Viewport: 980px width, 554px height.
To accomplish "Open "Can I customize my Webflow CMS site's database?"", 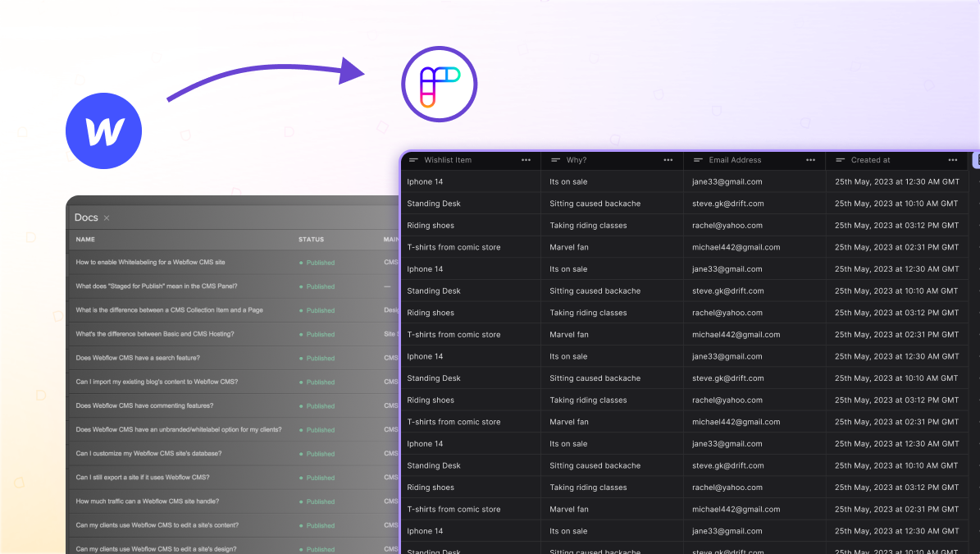I will 148,453.
